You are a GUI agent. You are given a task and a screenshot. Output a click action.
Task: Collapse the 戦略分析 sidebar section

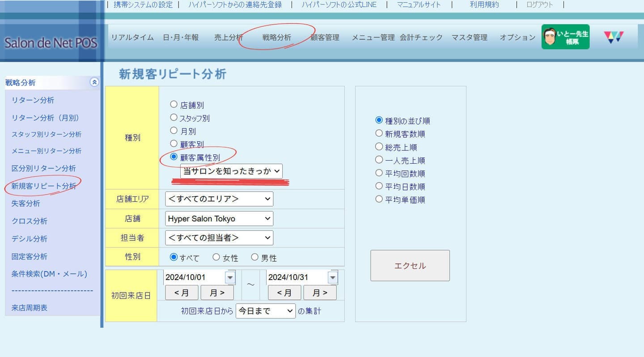[x=94, y=82]
